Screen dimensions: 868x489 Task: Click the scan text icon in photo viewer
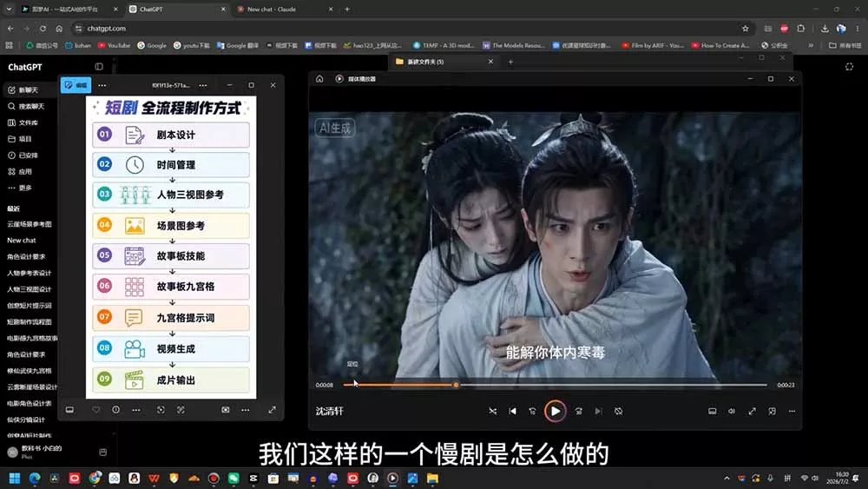click(x=181, y=410)
